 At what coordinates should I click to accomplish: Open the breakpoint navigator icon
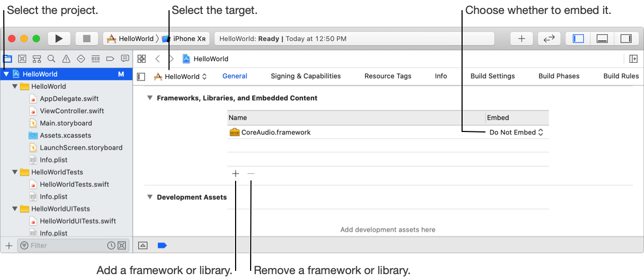(x=110, y=59)
